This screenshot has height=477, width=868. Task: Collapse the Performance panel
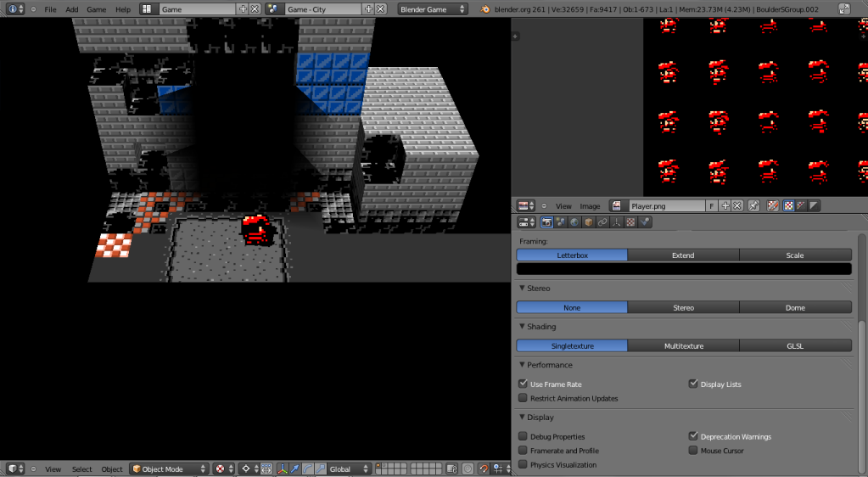522,364
